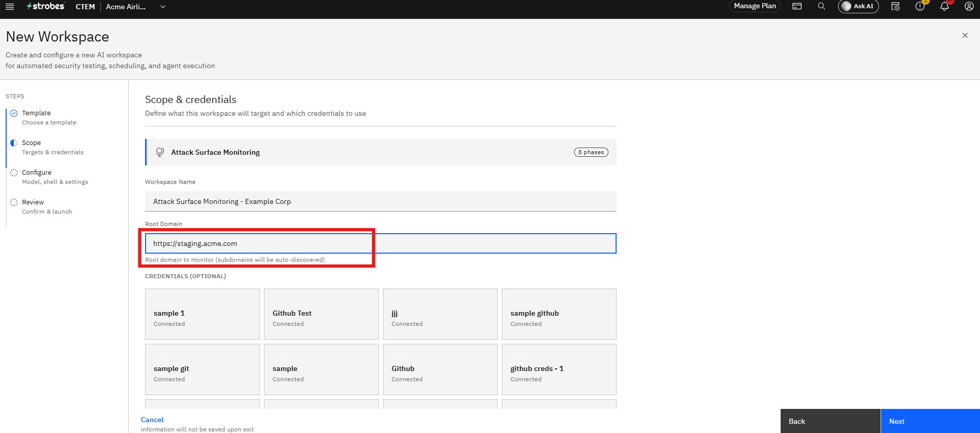Open the hamburger navigation menu
980x433 pixels.
tap(10, 7)
